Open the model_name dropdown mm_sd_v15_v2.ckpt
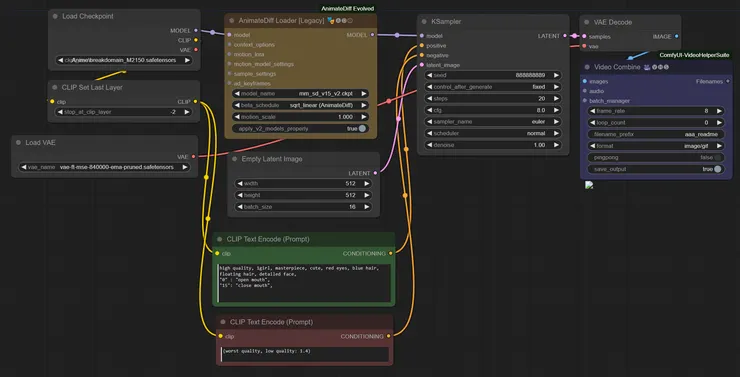Screen dimensions: 740x377 (301, 93)
